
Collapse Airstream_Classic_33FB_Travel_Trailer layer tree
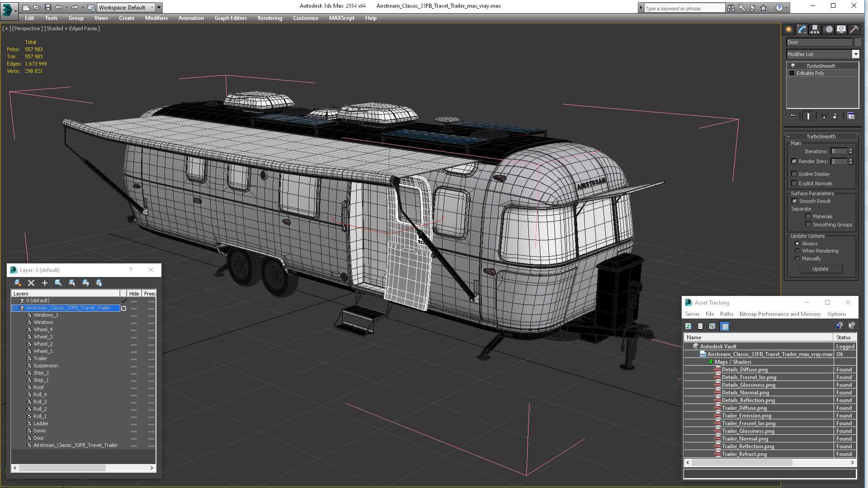(15, 308)
